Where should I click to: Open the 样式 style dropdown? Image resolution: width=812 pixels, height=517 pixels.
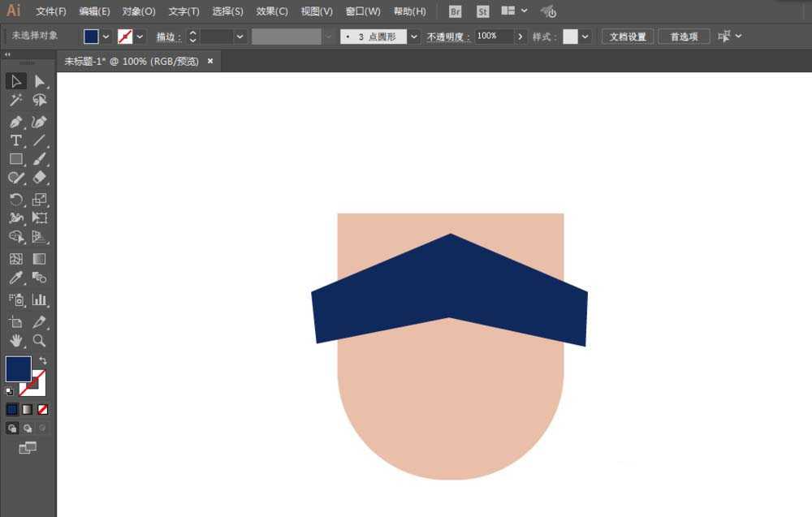[585, 37]
